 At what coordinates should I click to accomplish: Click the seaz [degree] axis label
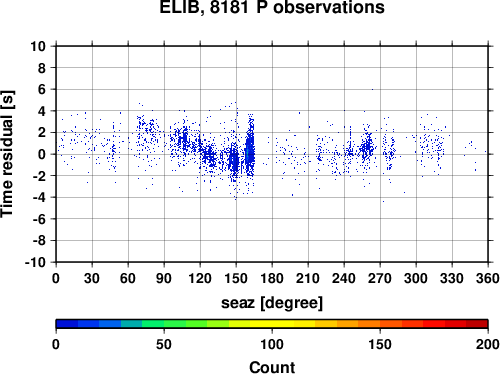[x=272, y=303]
